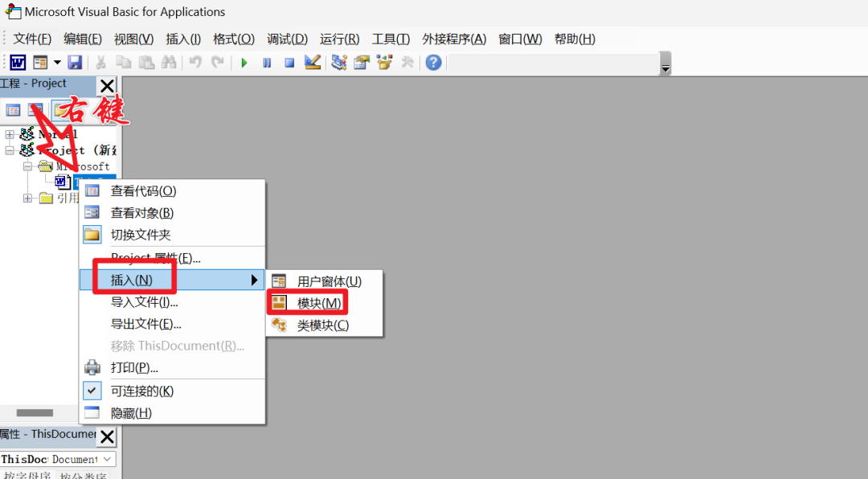Viewport: 868px width, 479px height.
Task: Choose 导入文件(I)... in context menu
Action: pyautogui.click(x=172, y=302)
